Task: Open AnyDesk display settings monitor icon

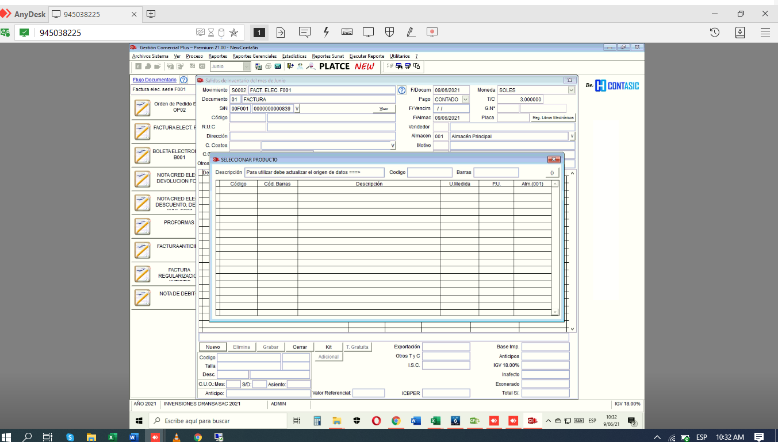Action: (368, 32)
